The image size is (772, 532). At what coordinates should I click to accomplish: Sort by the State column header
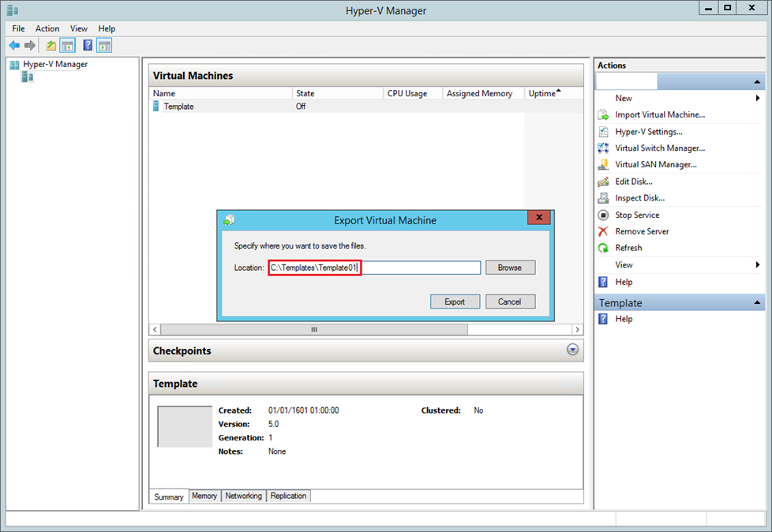[338, 93]
